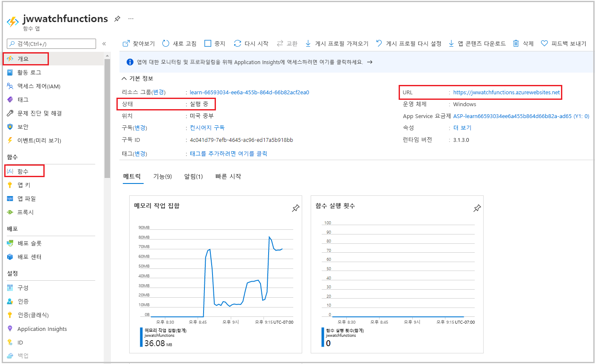
Task: Select the 빠른 시작 tab
Action: point(228,176)
